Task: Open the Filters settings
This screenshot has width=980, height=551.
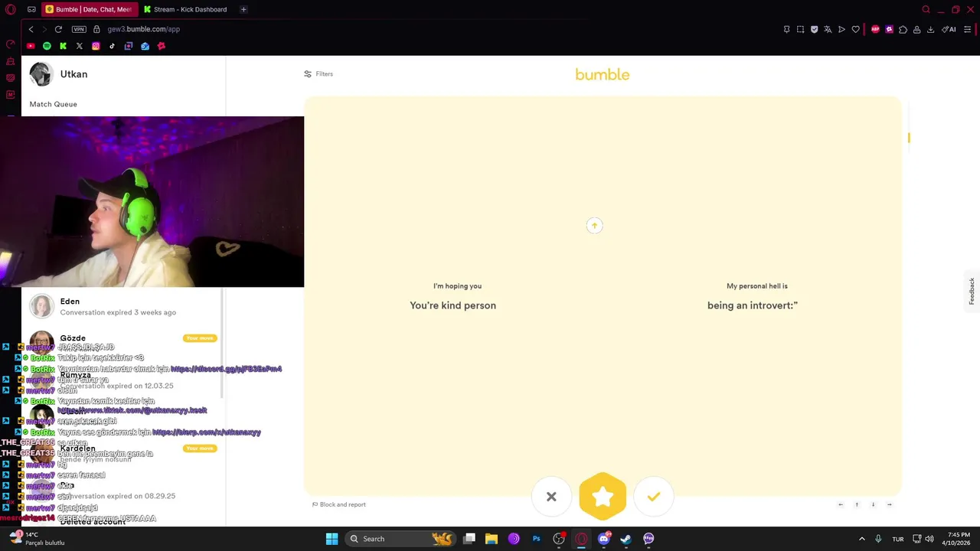Action: (318, 74)
